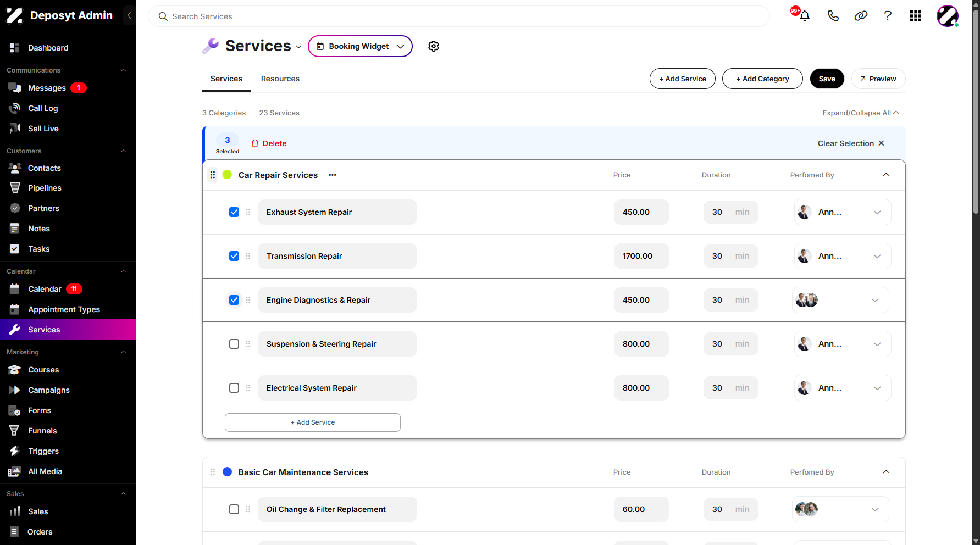Open the Booking Widget dropdown
The image size is (980, 545).
[360, 46]
